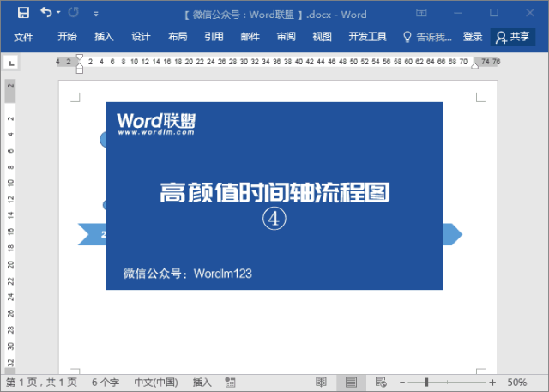
Task: Click page count 第1页，共1页 in status bar
Action: coord(41,383)
